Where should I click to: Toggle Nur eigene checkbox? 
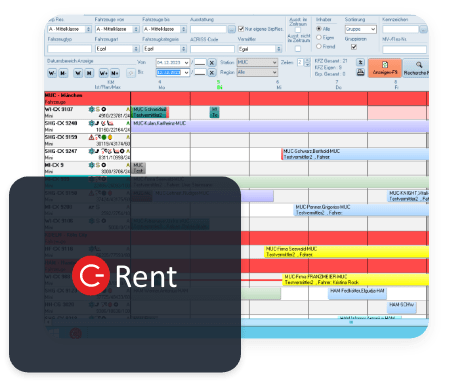coord(241,29)
